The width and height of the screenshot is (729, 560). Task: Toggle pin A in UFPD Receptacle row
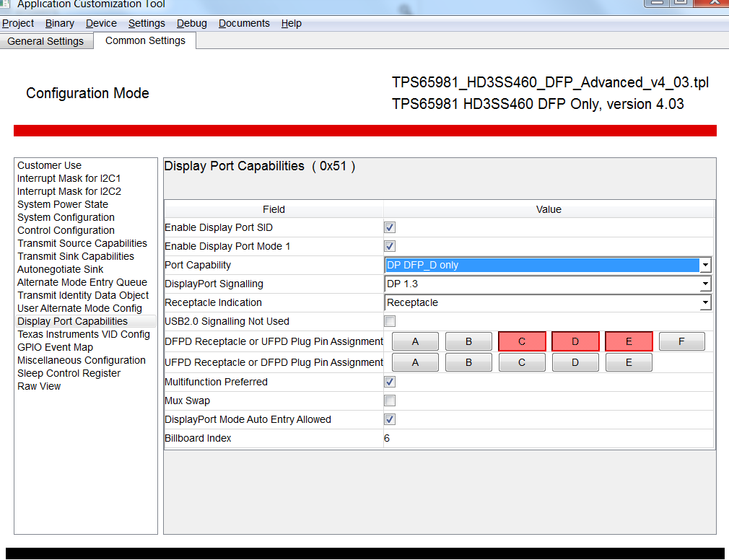415,362
